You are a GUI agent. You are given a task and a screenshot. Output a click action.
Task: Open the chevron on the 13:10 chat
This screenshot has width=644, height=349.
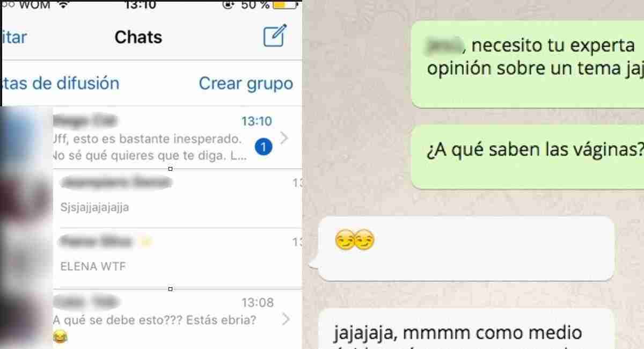(285, 138)
